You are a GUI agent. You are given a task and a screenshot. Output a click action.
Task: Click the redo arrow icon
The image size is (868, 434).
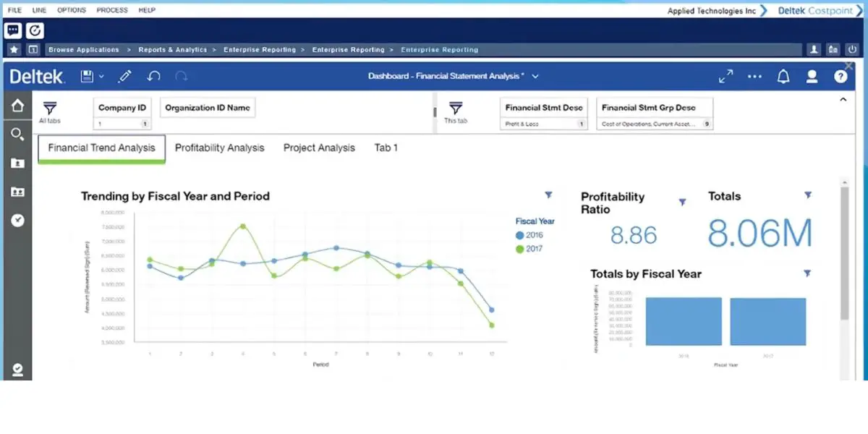point(182,76)
